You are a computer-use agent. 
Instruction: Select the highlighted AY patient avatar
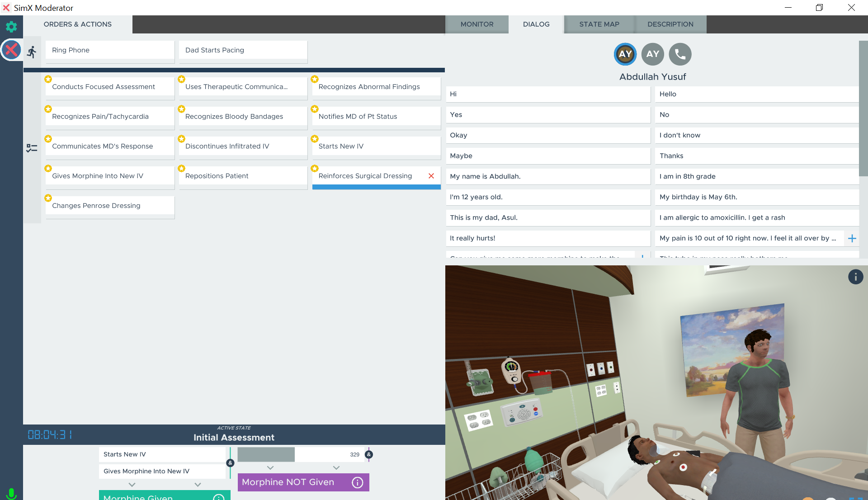pos(625,54)
